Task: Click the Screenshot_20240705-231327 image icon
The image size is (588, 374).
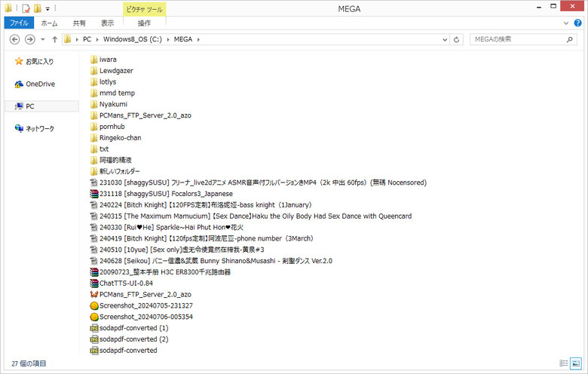Action: tap(94, 305)
